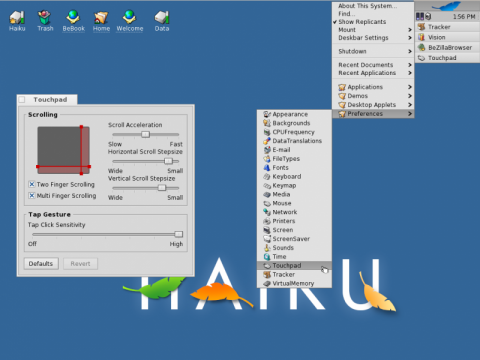Image resolution: width=480 pixels, height=360 pixels.
Task: Click the E-mail preference icon
Action: click(x=267, y=150)
